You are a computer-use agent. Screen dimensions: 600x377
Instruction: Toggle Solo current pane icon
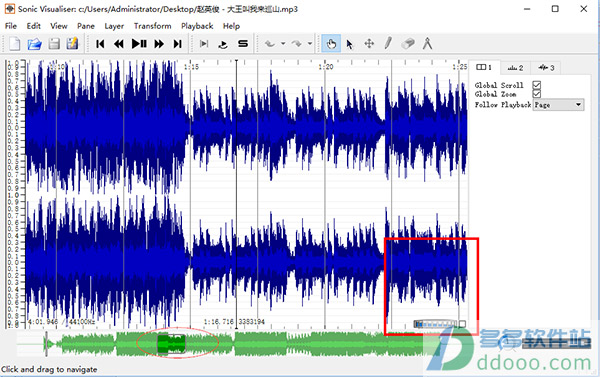click(243, 44)
